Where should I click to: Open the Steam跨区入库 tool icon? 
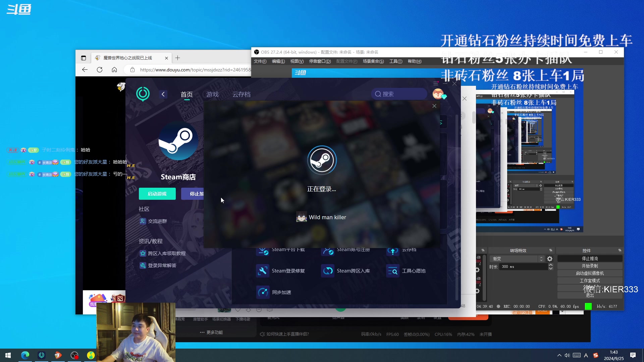[328, 271]
